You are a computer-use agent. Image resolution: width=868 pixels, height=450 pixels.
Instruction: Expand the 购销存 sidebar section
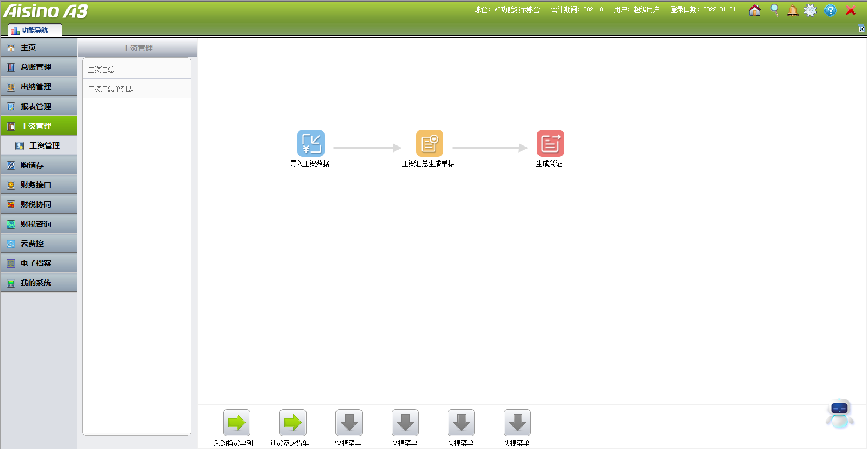pyautogui.click(x=39, y=165)
